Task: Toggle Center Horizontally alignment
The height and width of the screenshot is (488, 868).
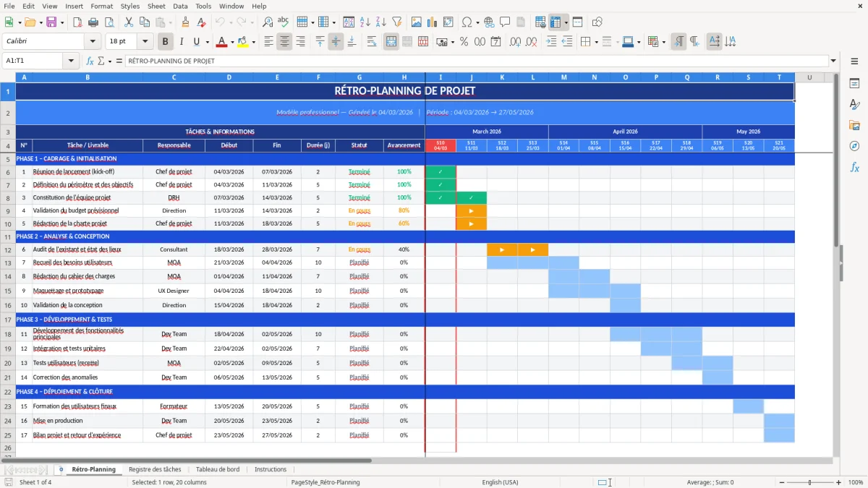Action: coord(285,42)
